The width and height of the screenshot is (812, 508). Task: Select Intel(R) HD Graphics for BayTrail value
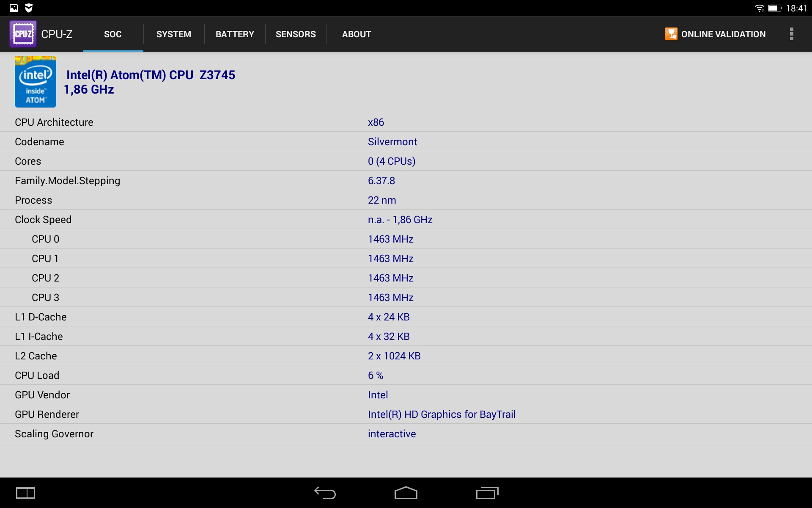click(x=442, y=414)
